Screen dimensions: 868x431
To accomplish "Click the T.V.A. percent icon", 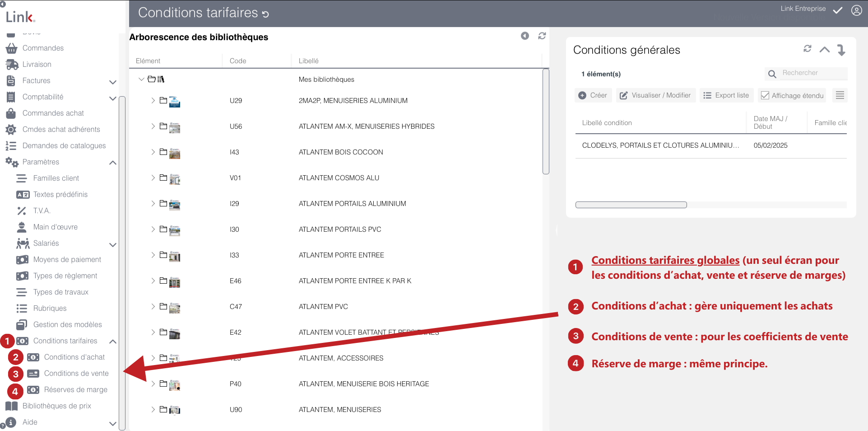I will 21,211.
